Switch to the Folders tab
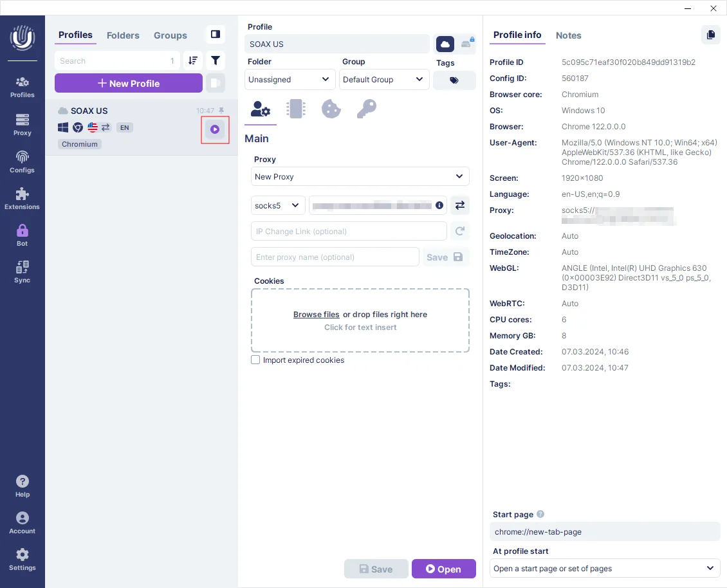 (123, 35)
